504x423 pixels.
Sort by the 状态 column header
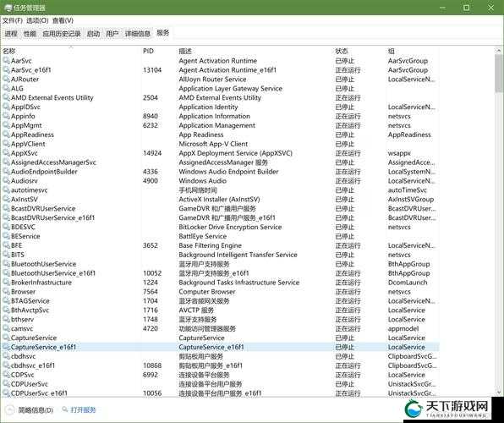click(x=342, y=51)
